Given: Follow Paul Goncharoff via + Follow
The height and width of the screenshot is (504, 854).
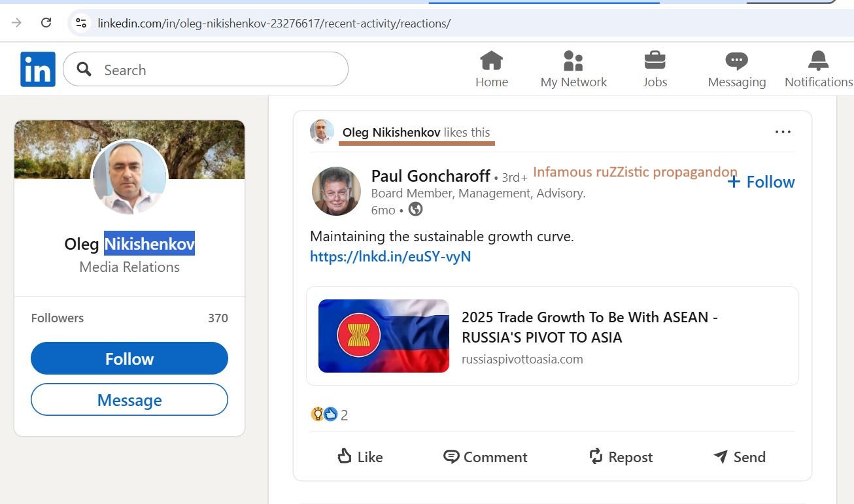Looking at the screenshot, I should coord(761,182).
